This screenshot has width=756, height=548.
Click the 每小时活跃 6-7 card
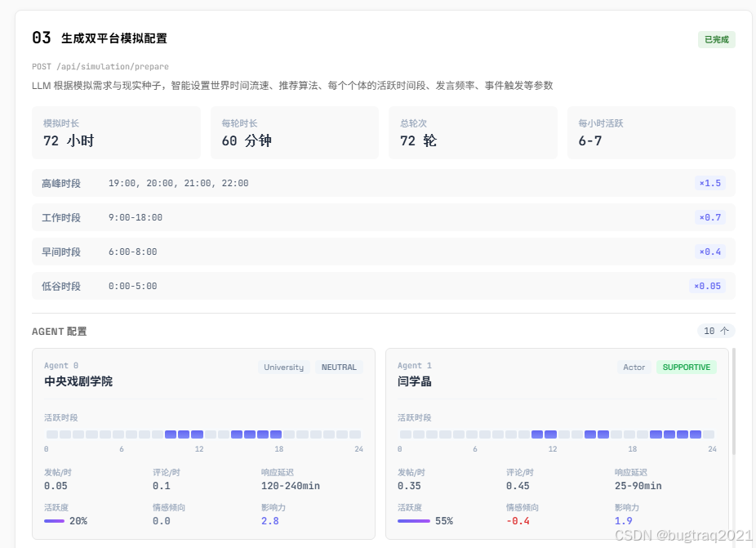(651, 132)
